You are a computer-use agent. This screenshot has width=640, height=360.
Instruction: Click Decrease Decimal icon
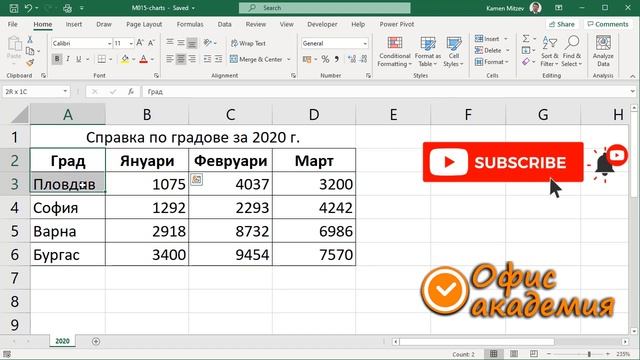(x=364, y=59)
